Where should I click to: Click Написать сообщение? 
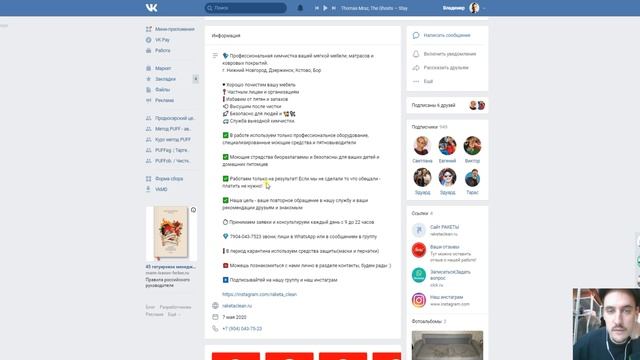tap(447, 36)
